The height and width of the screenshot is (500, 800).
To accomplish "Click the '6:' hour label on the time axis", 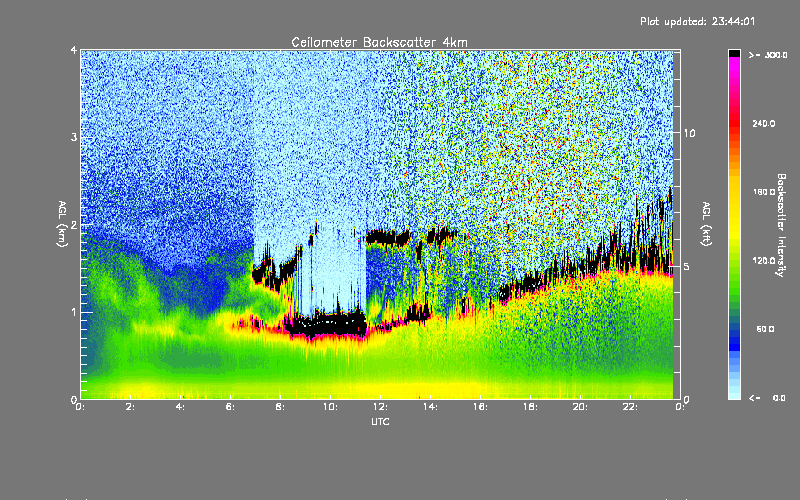I will click(230, 407).
